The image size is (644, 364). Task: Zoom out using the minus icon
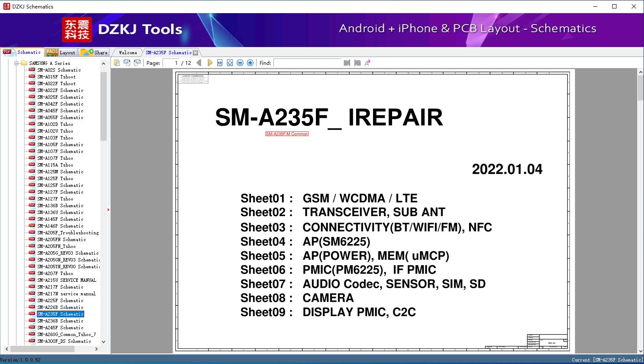click(x=240, y=62)
